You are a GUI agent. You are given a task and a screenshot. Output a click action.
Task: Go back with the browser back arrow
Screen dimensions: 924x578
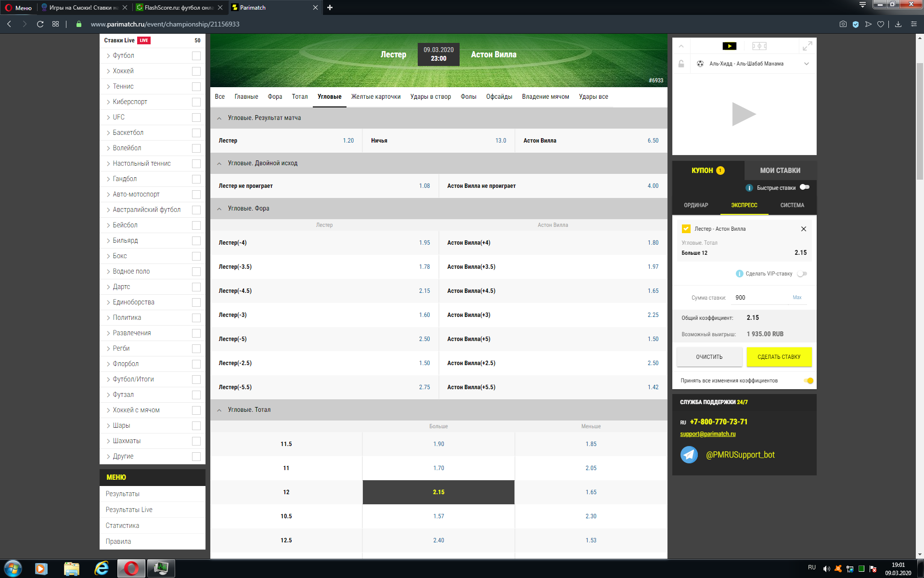9,24
